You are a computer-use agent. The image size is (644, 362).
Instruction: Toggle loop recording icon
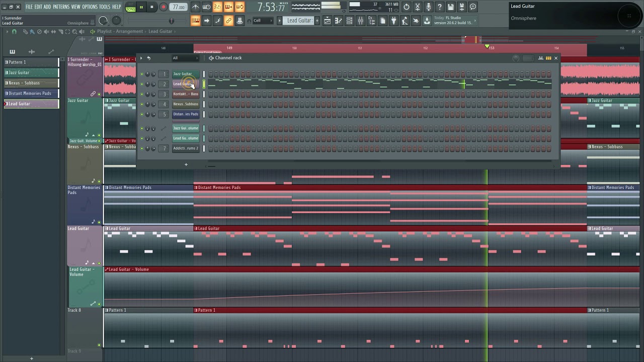click(239, 7)
